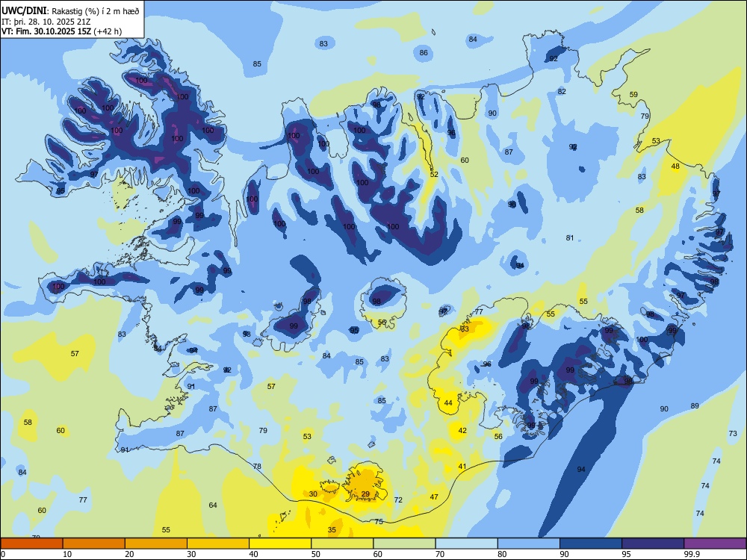This screenshot has height=560, width=747.
Task: Click the humidity value 75 on the map
Action: (379, 521)
